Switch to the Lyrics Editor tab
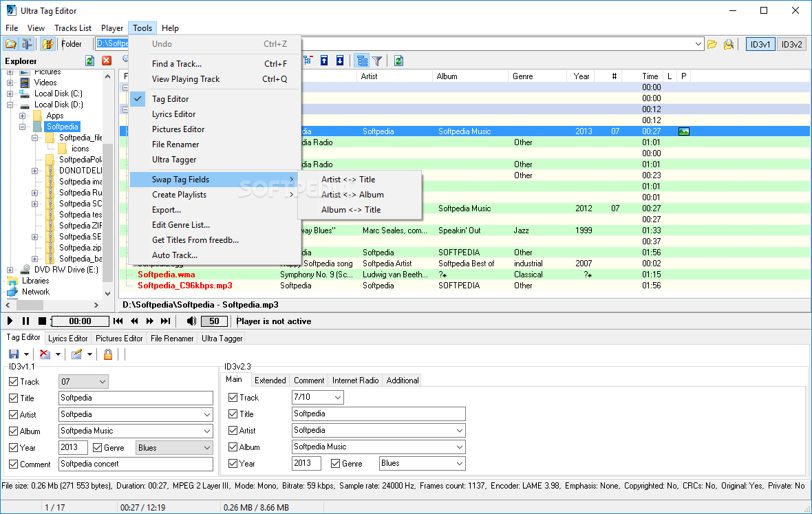The image size is (812, 514). 68,339
